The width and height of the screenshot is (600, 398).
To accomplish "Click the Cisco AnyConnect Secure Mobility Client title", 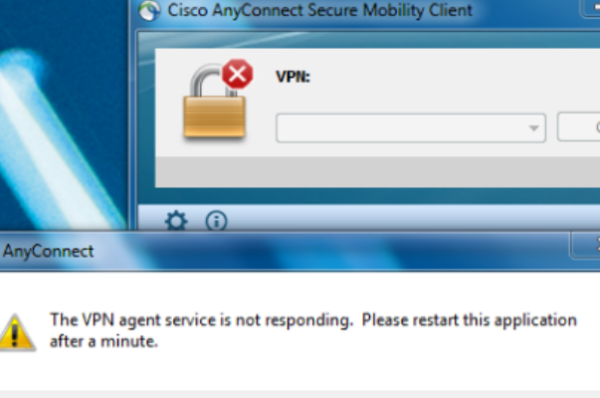I will 320,10.
